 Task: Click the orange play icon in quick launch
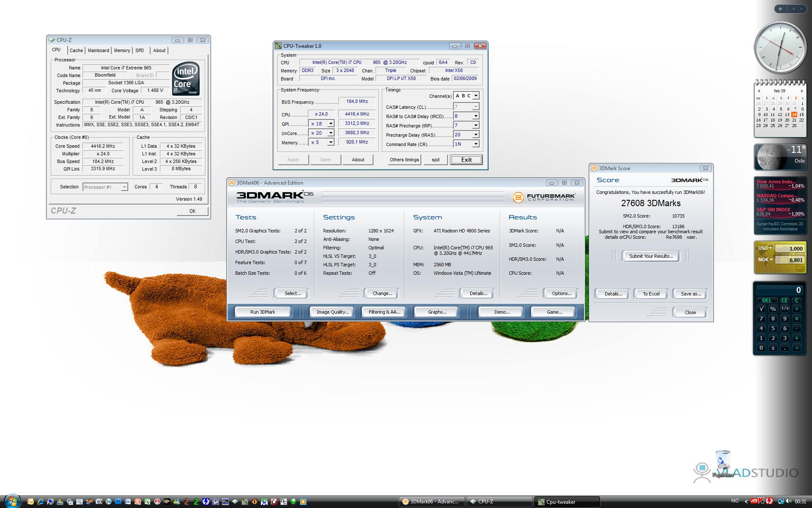click(x=303, y=502)
